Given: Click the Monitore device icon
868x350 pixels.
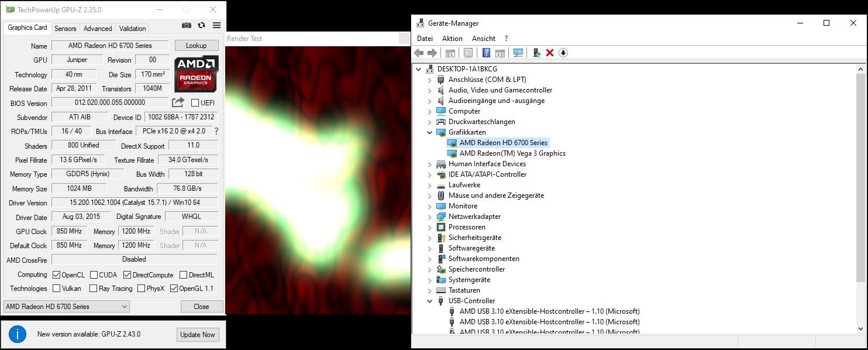Looking at the screenshot, I should [441, 206].
